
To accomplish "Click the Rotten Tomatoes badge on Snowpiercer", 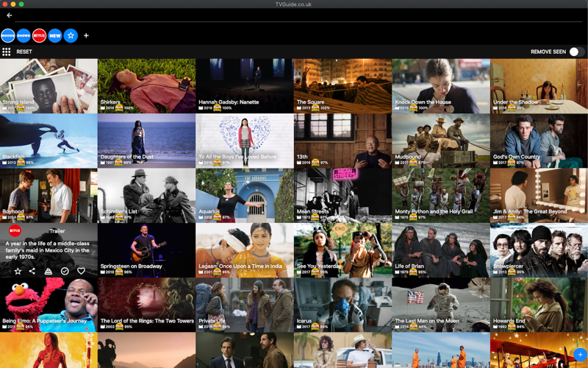I will click(x=512, y=272).
